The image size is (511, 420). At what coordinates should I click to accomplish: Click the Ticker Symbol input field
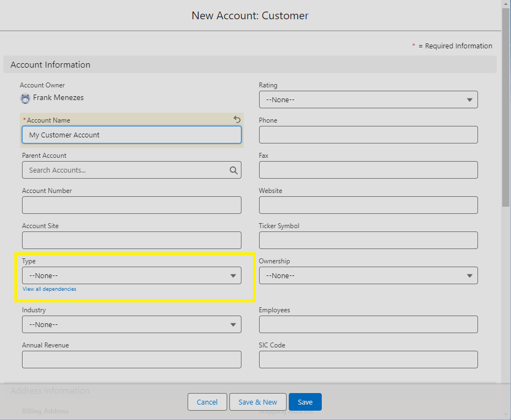[x=368, y=240]
